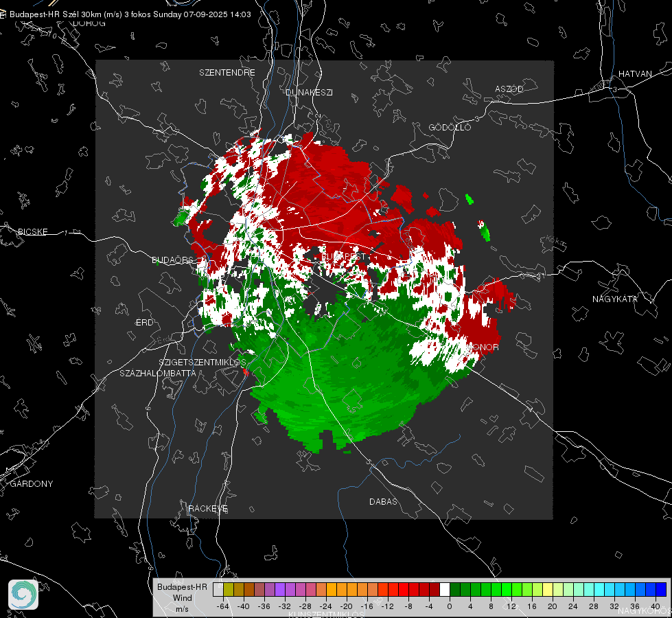The height and width of the screenshot is (618, 672).
Task: Select the bright yellow swatch in the wind legend
Action: click(x=548, y=590)
